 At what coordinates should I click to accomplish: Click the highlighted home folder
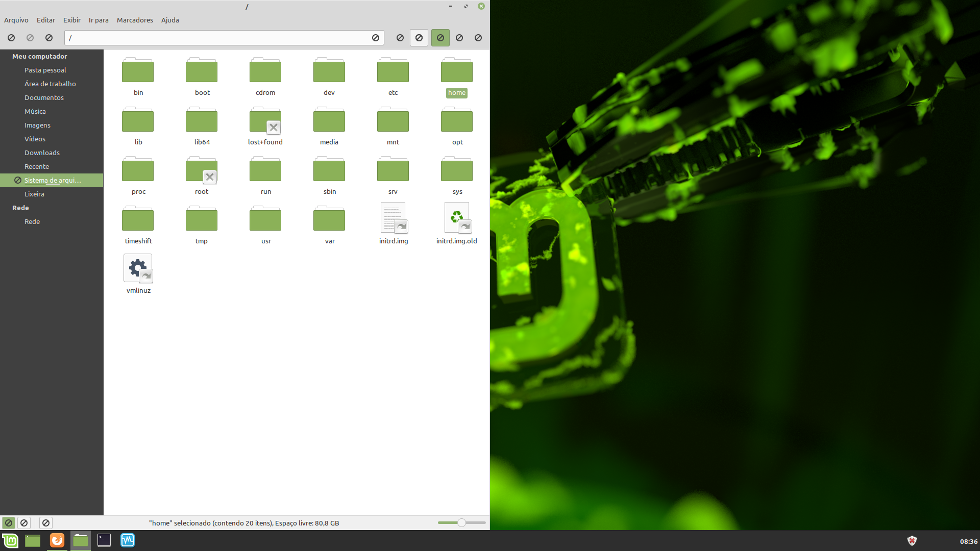click(x=457, y=77)
